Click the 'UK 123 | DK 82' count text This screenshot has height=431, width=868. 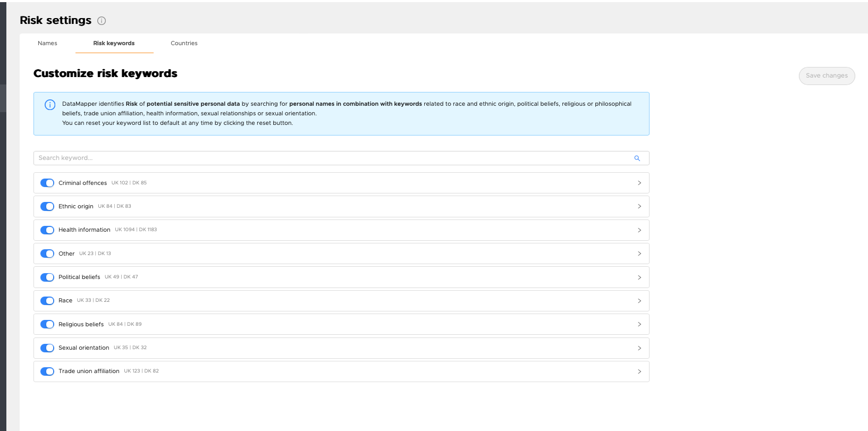pos(141,371)
